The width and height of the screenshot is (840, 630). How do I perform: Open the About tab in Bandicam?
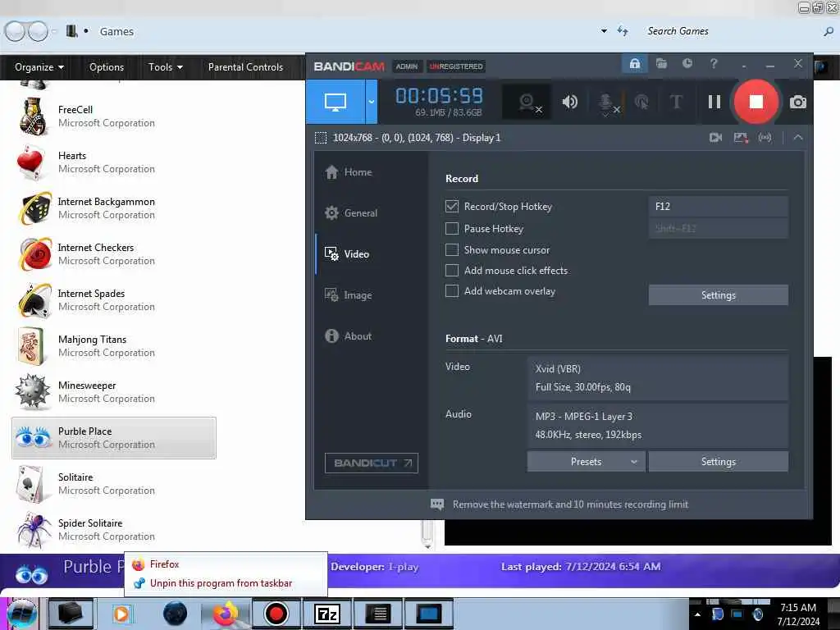coord(348,336)
